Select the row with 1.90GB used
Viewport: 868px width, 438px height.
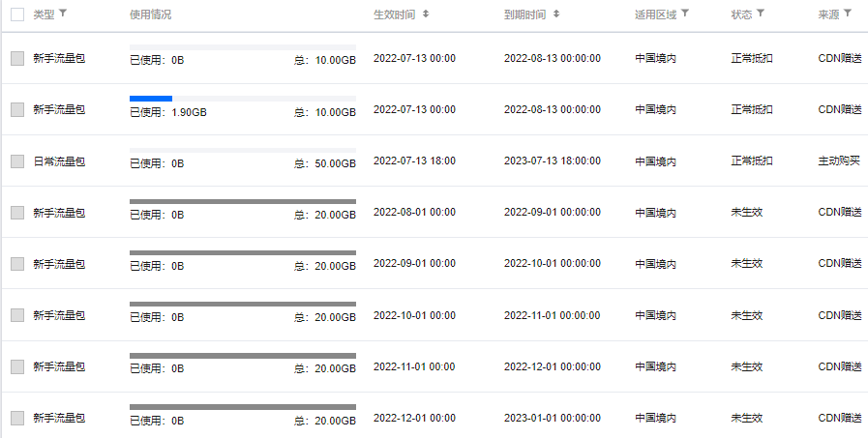coord(17,110)
